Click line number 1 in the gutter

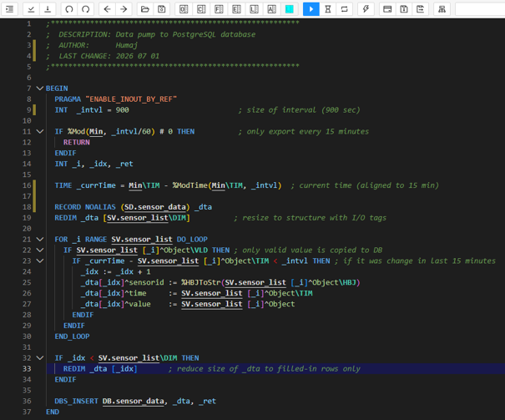(x=29, y=23)
